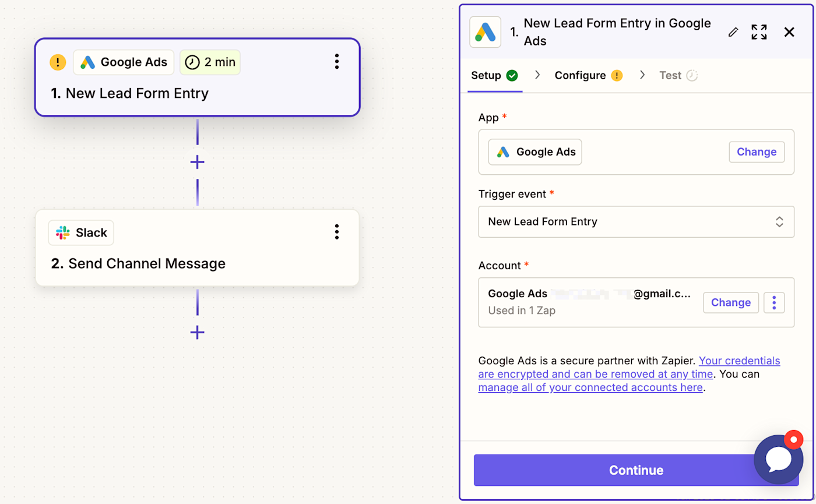This screenshot has height=504, width=816.
Task: Click the chevron between Setup and Configure
Action: pos(537,75)
